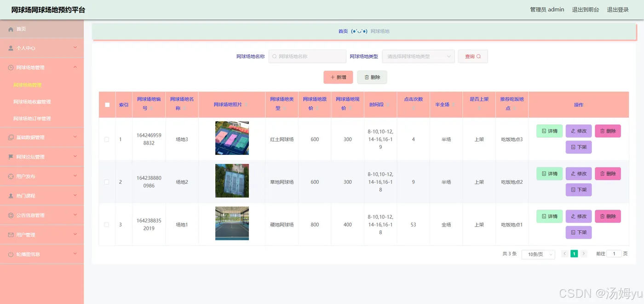This screenshot has height=304, width=644.
Task: Click the home icon beside 首页 in sidebar
Action: (x=11, y=29)
